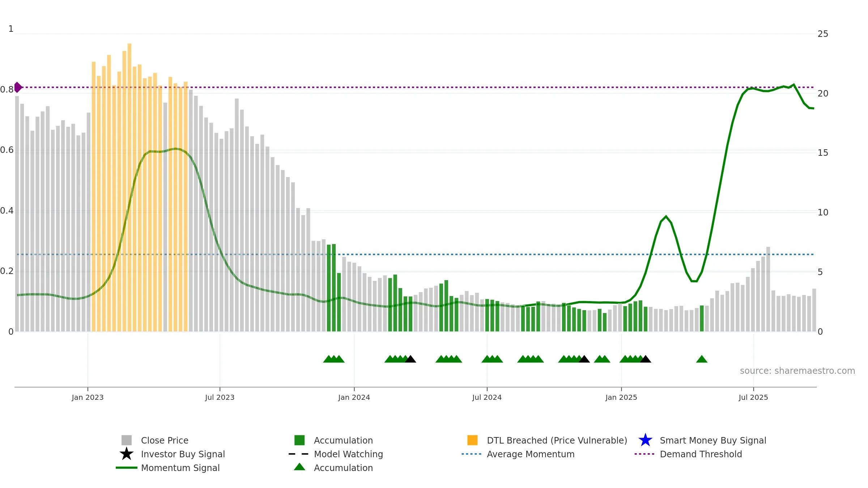Click the 0.2 left axis value
The height and width of the screenshot is (488, 868).
pyautogui.click(x=7, y=271)
